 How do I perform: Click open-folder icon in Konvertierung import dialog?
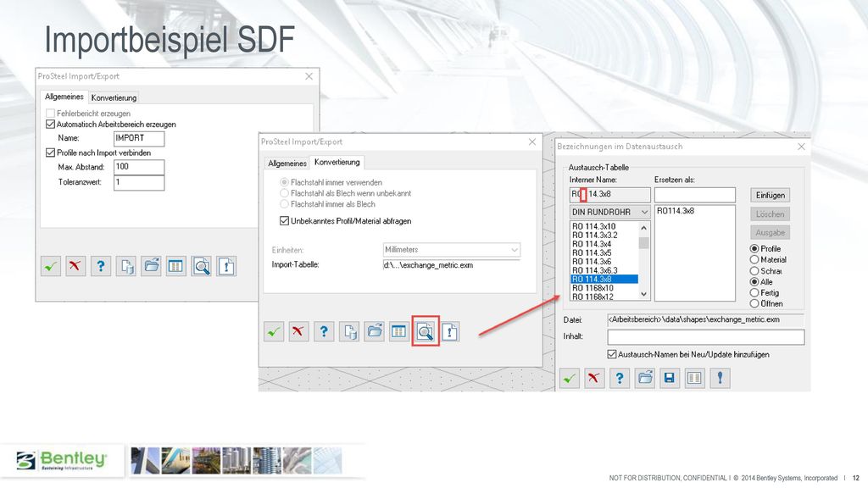tap(374, 332)
